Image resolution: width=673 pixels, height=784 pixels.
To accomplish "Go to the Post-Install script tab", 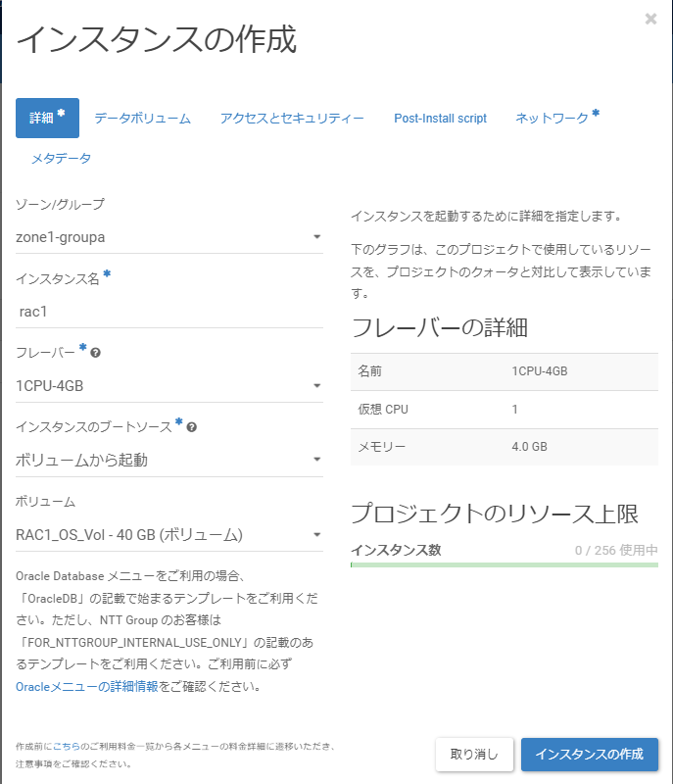I will (440, 118).
